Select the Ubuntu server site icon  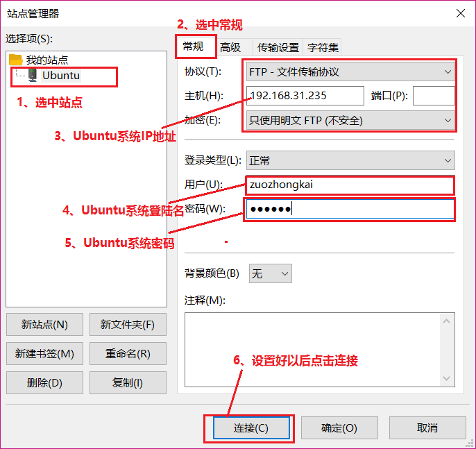[x=32, y=75]
